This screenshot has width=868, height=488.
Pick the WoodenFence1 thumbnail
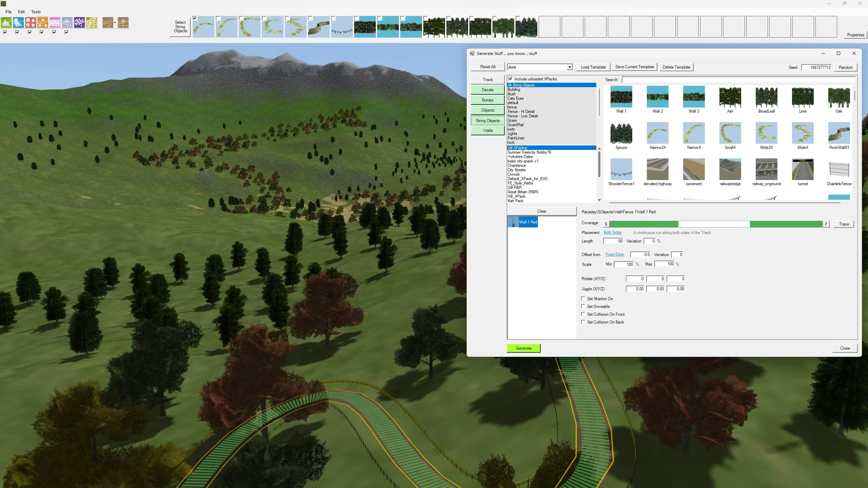[621, 169]
